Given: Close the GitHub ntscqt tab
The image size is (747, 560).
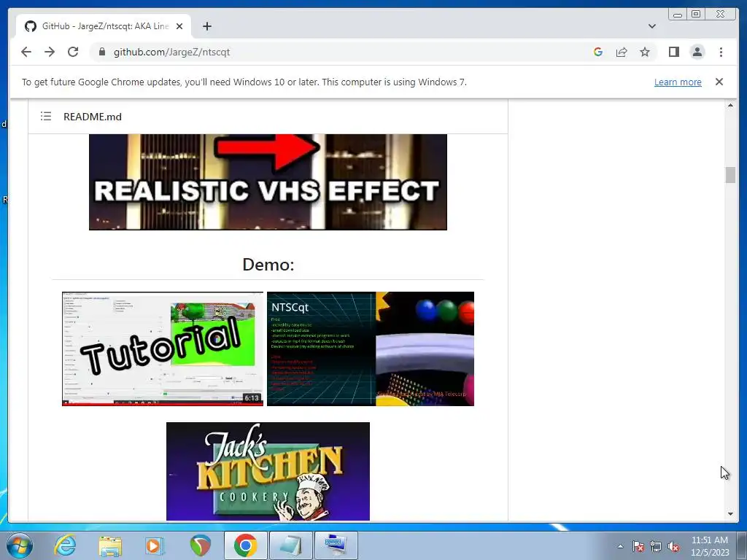Looking at the screenshot, I should pos(179,26).
